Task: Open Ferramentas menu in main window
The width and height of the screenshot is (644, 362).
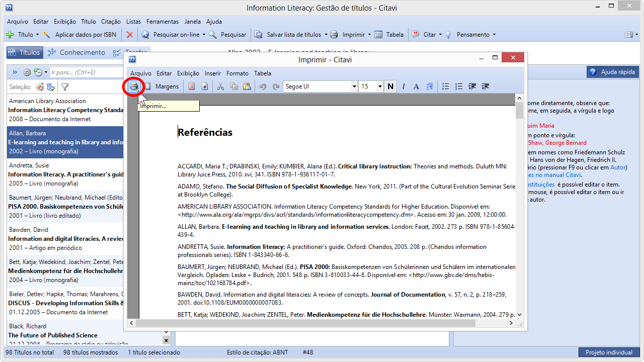Action: point(163,22)
